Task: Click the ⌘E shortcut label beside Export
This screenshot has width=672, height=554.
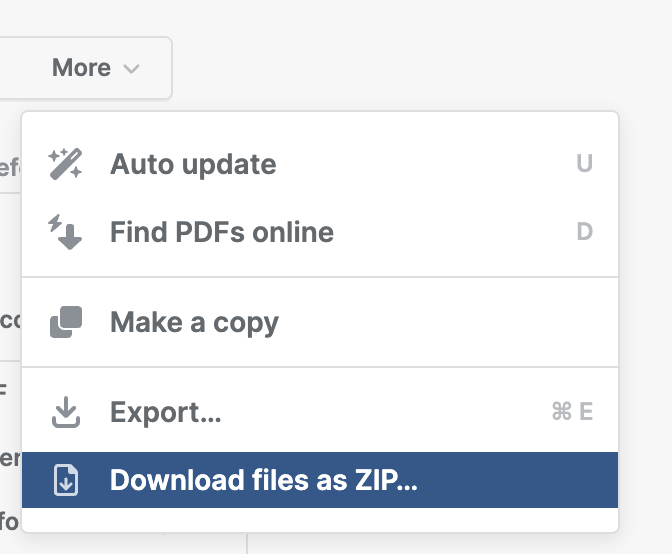Action: pos(572,411)
